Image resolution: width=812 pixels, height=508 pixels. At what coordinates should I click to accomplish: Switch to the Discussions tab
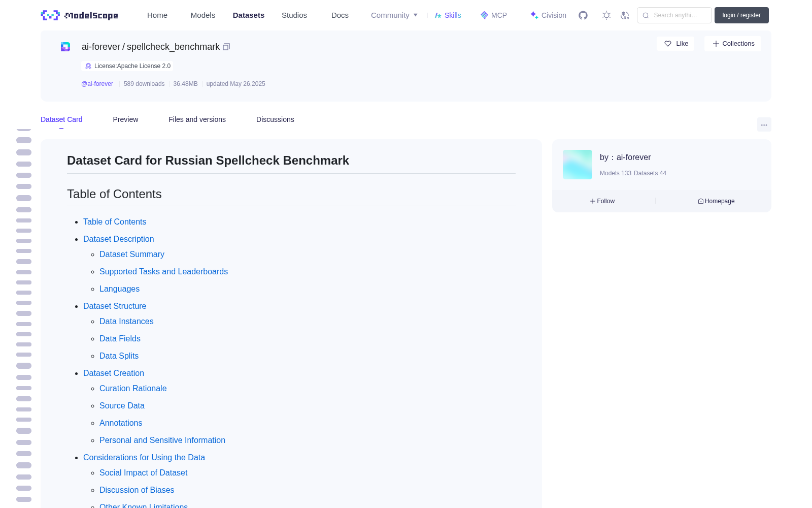275,119
